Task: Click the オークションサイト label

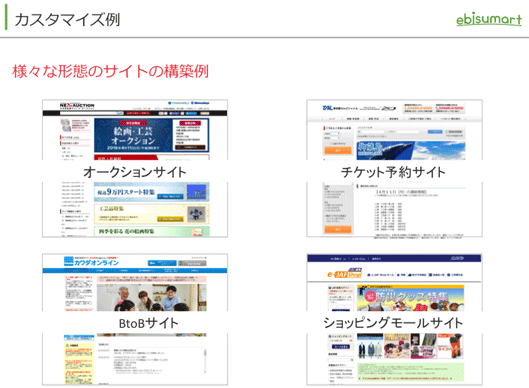Action: point(135,172)
